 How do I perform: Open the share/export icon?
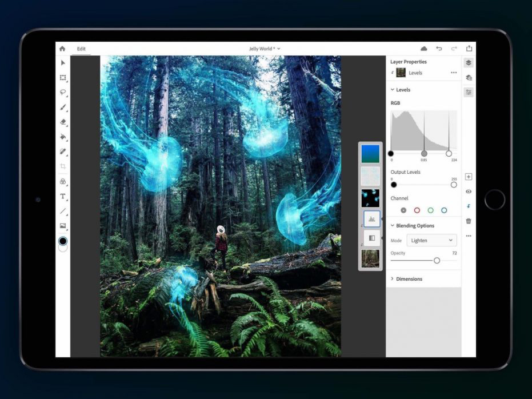click(469, 48)
